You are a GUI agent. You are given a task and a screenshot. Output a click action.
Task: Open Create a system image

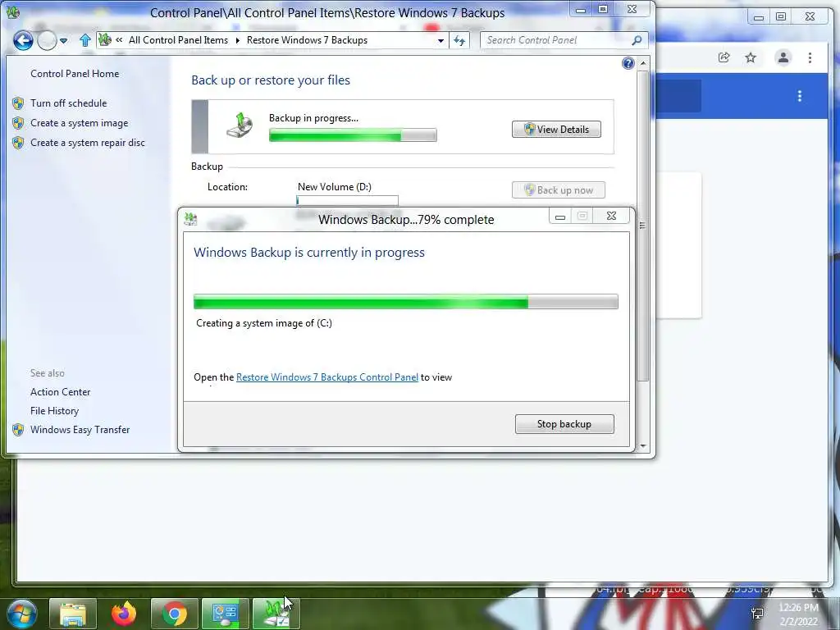pos(80,123)
